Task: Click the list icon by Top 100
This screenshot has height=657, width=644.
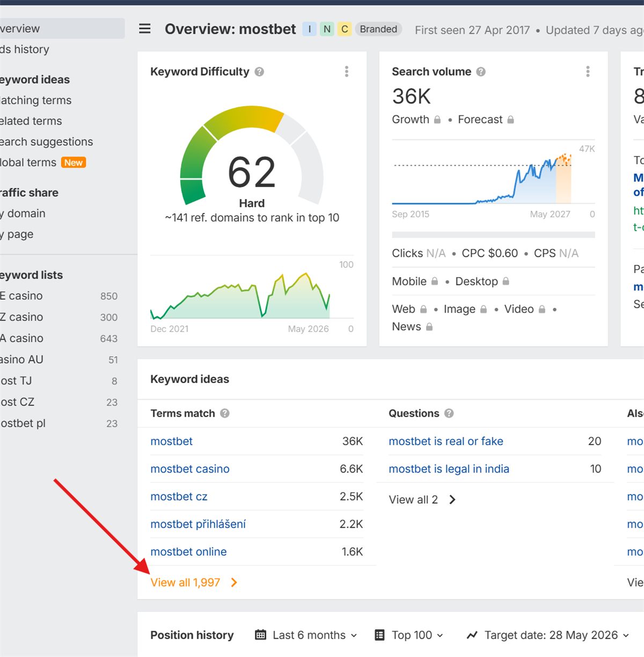Action: click(379, 635)
